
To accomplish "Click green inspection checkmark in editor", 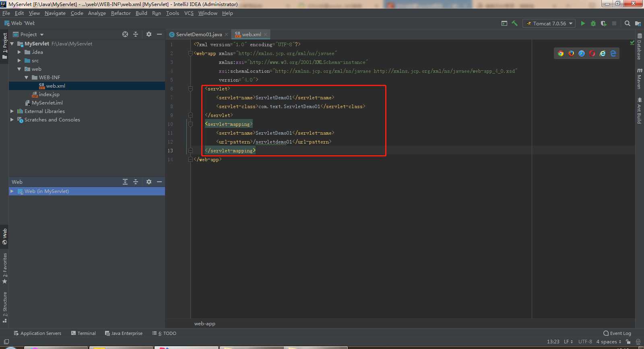I will tap(632, 43).
